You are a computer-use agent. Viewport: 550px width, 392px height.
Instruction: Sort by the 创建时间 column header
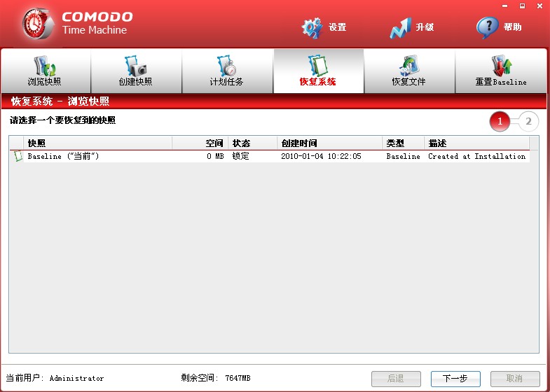(330, 143)
